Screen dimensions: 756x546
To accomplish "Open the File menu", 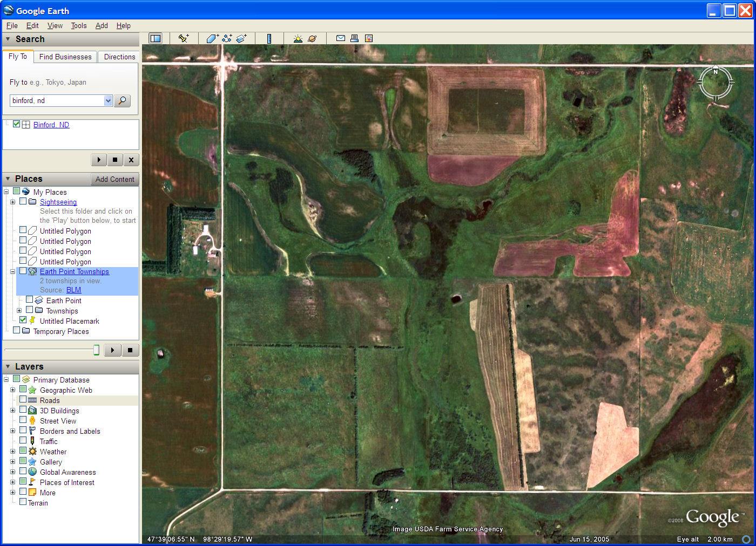I will click(x=12, y=25).
